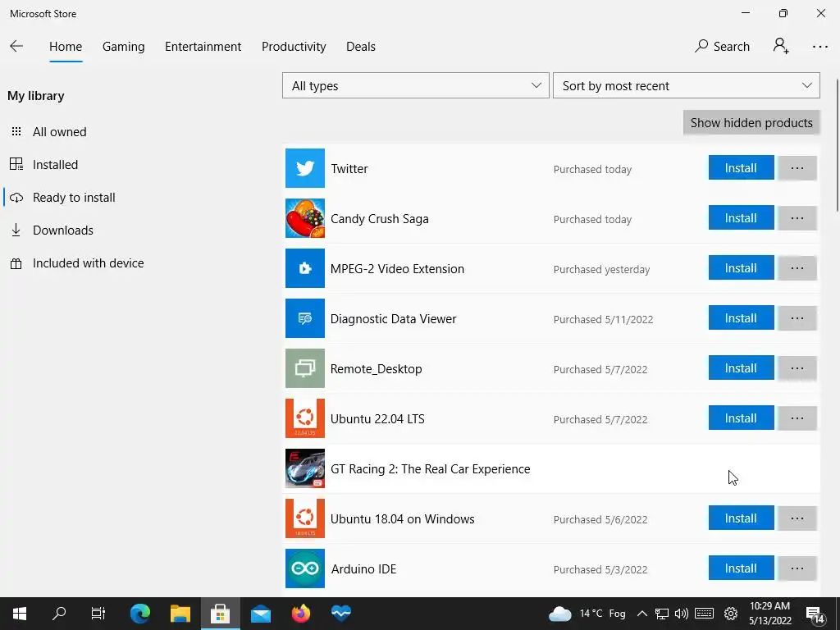The width and height of the screenshot is (840, 630).
Task: Open more options for Diagnostic Data Viewer
Action: pyautogui.click(x=797, y=318)
